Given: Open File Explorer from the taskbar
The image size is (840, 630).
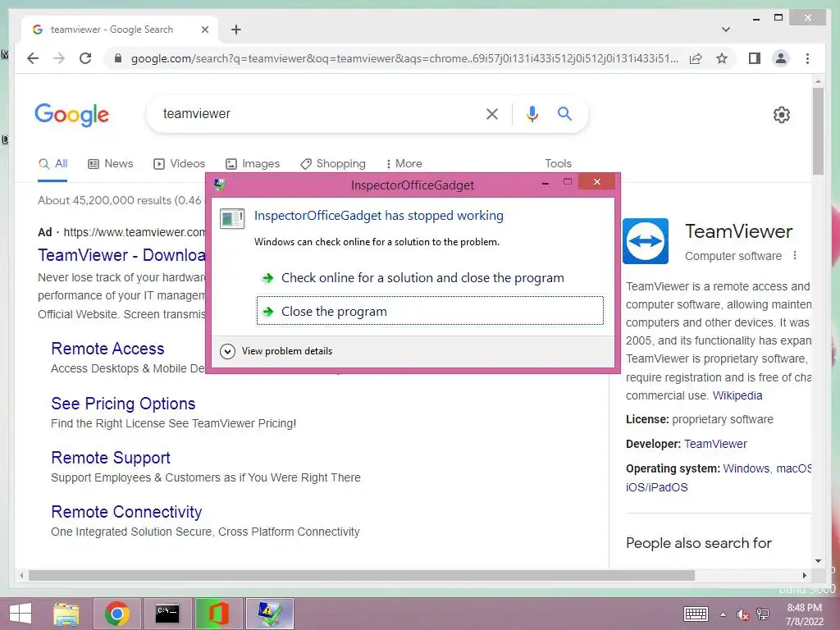Looking at the screenshot, I should pyautogui.click(x=66, y=614).
